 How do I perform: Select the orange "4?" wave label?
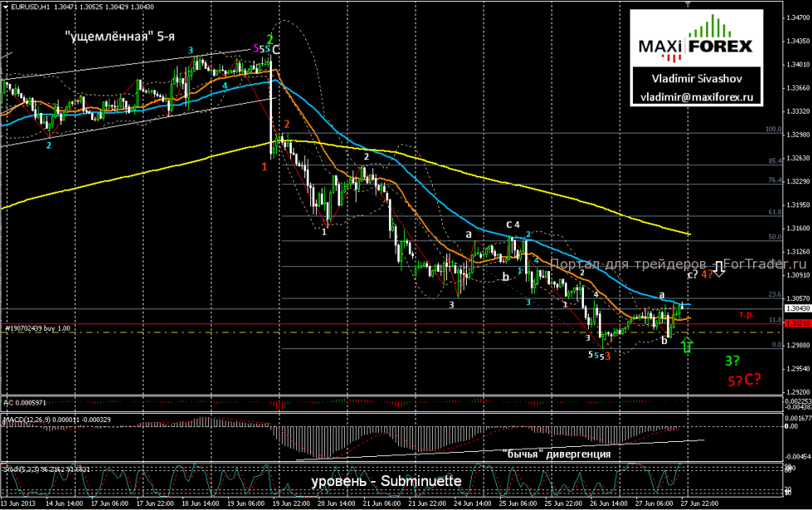pos(708,273)
